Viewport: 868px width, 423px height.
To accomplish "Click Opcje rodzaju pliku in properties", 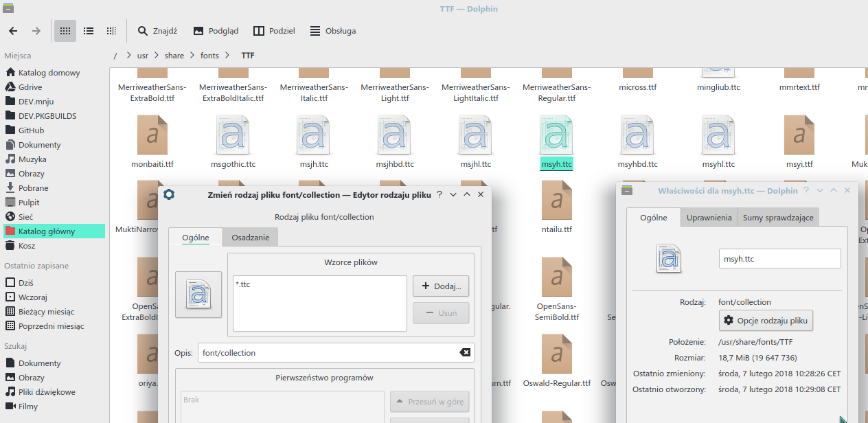I will point(766,320).
